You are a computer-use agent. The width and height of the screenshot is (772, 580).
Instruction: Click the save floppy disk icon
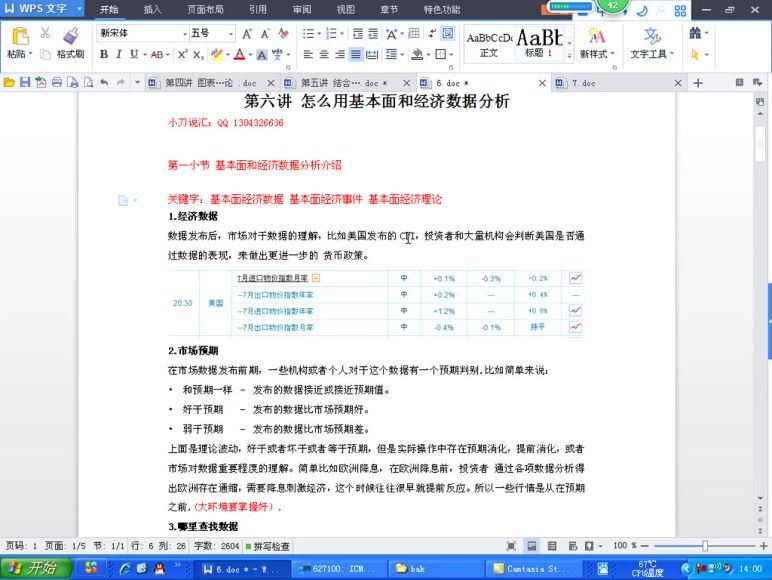[x=25, y=83]
